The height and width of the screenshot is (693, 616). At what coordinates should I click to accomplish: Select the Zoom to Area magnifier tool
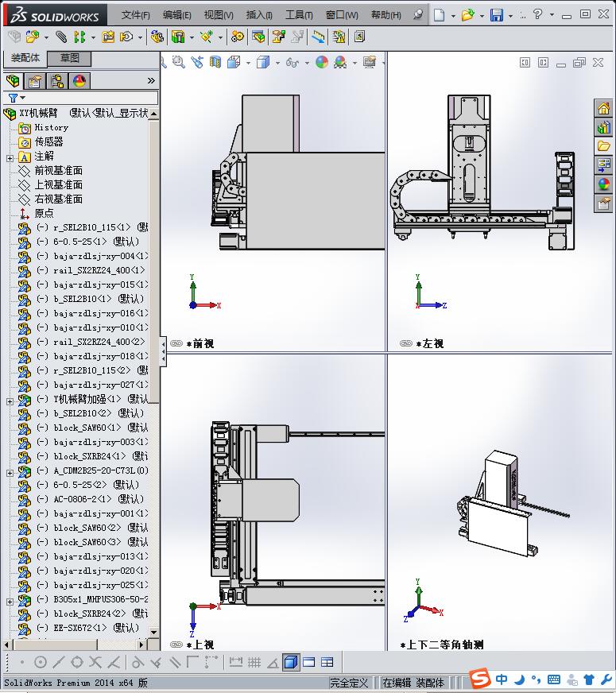179,62
